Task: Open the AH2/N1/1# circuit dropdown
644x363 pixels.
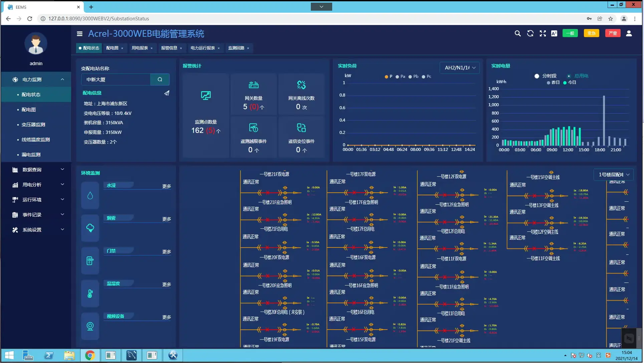Action: 460,68
